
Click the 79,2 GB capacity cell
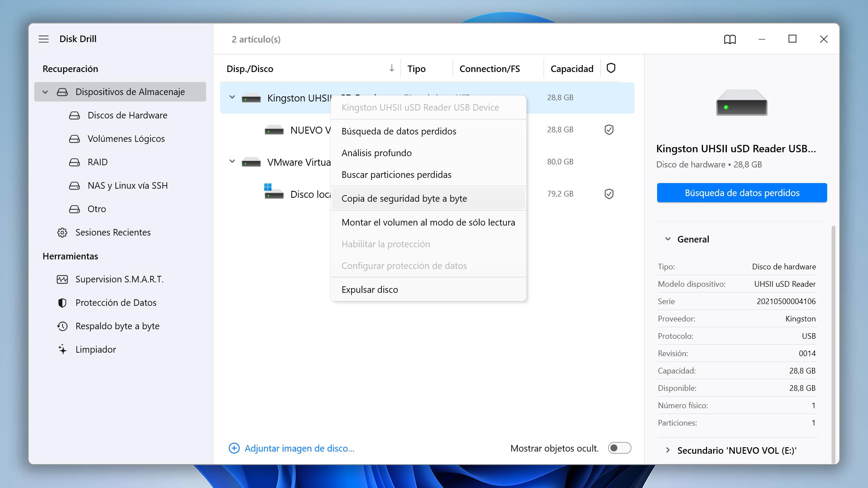pyautogui.click(x=560, y=194)
